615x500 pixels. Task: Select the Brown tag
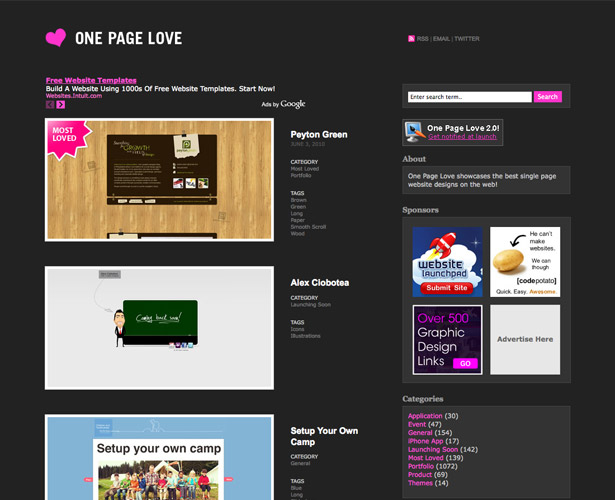(x=298, y=200)
